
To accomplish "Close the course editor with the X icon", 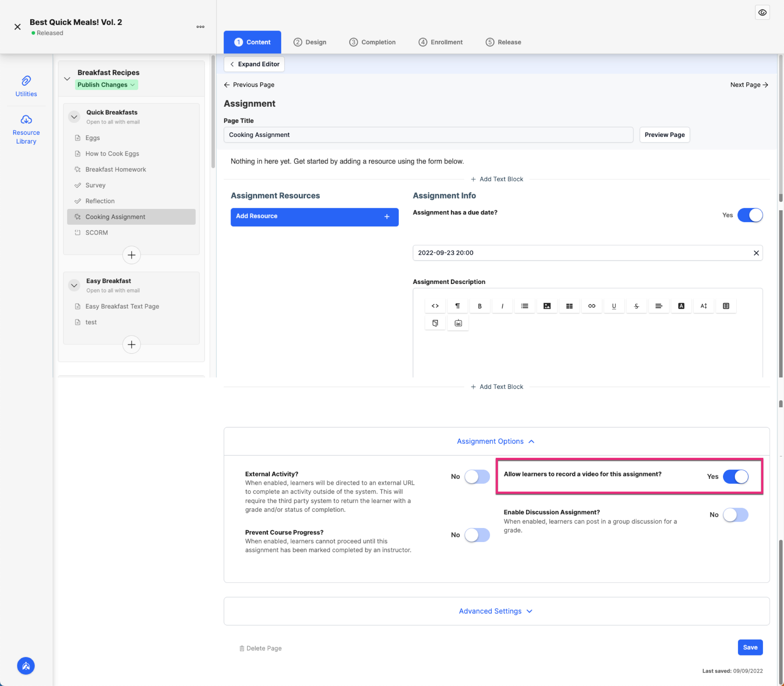I will tap(18, 27).
